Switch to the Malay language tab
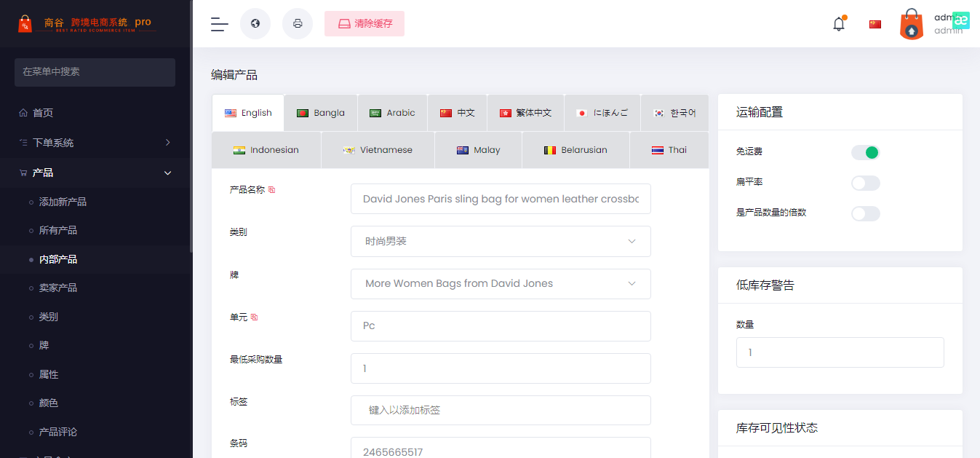The image size is (980, 458). (x=478, y=150)
